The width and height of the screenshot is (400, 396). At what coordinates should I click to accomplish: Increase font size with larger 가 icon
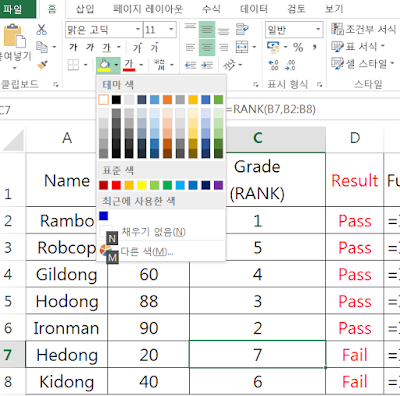pyautogui.click(x=138, y=48)
